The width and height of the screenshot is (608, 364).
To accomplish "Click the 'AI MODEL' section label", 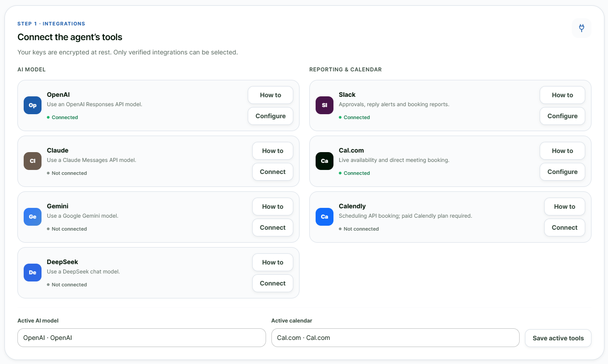I will [32, 70].
